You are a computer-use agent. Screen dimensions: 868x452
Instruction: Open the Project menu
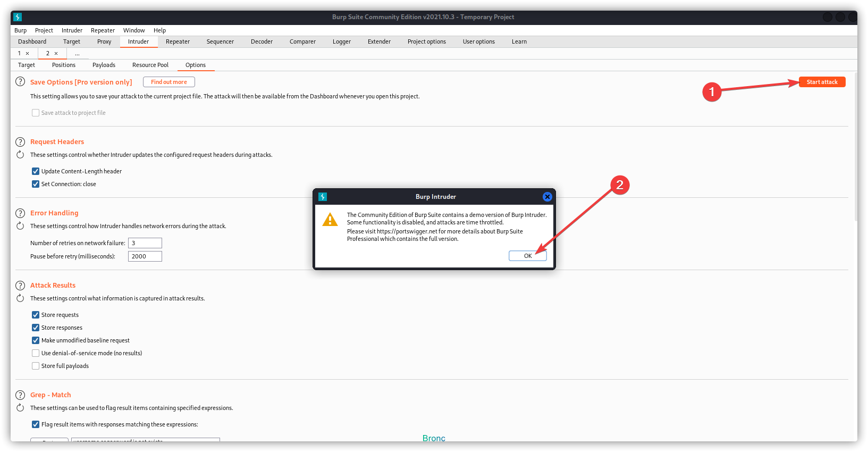[x=44, y=30]
